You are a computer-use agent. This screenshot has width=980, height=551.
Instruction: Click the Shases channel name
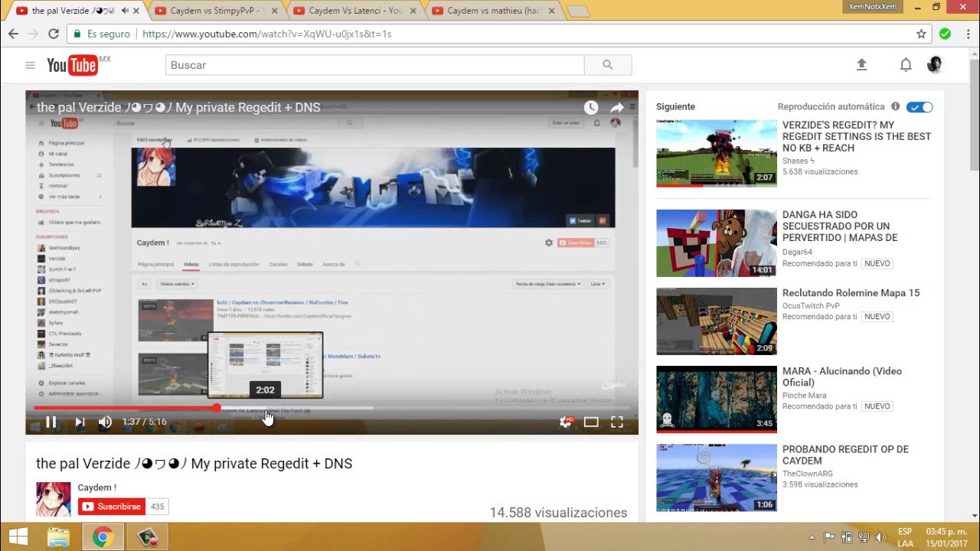click(x=798, y=161)
